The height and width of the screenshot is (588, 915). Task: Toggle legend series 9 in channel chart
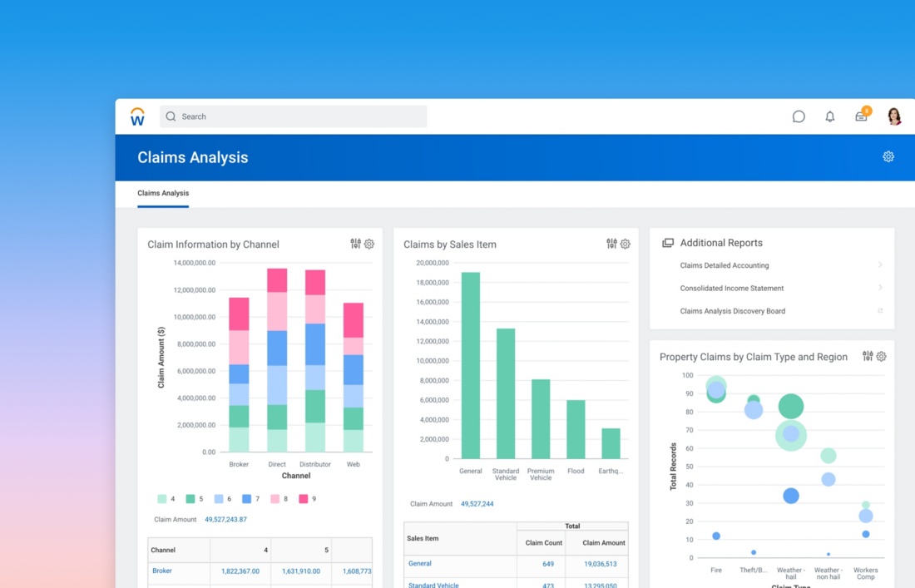coord(304,499)
